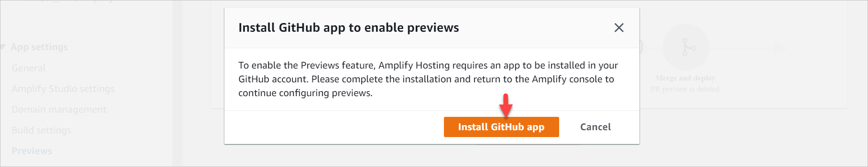Open Build settings in the sidebar

tap(41, 130)
